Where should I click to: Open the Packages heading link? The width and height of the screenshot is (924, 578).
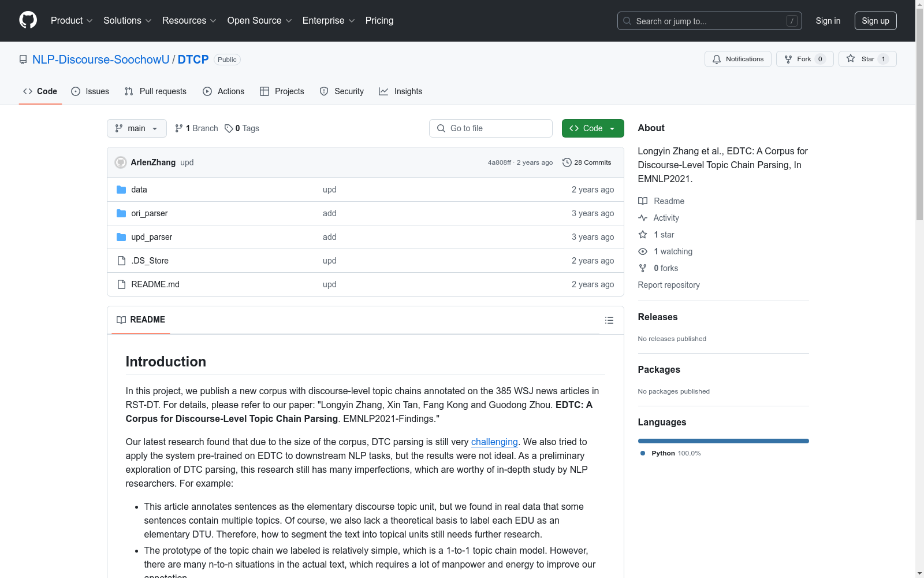click(659, 369)
